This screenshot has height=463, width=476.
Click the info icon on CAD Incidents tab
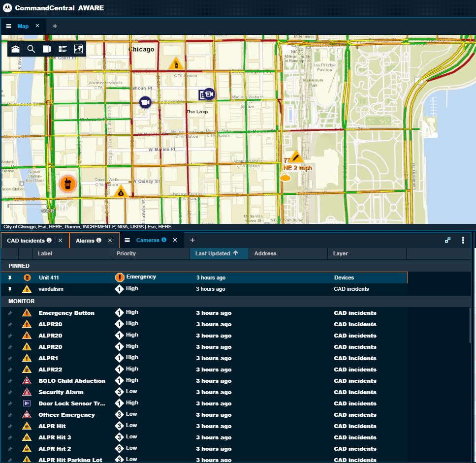point(49,240)
